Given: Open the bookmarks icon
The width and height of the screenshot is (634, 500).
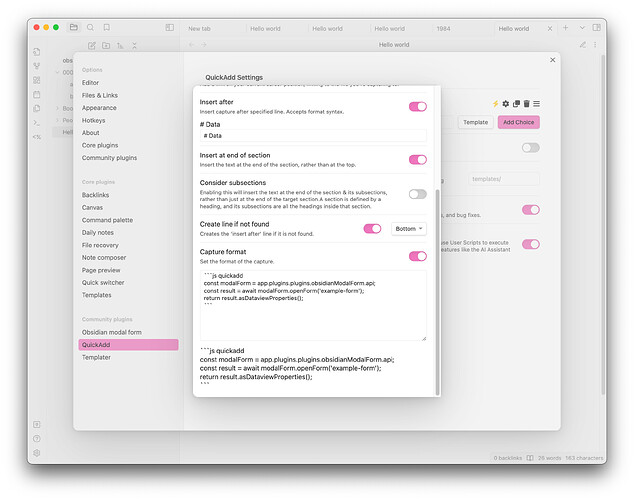Looking at the screenshot, I should (107, 27).
